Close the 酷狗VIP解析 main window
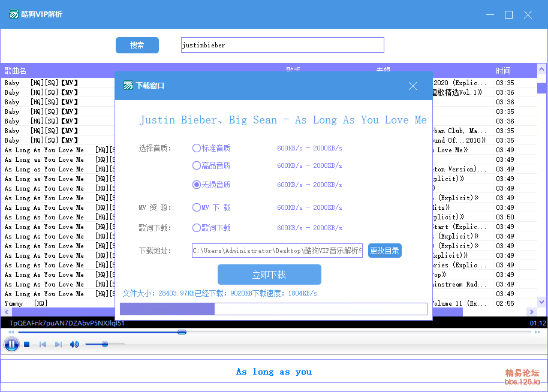This screenshot has height=392, width=548. [x=528, y=14]
